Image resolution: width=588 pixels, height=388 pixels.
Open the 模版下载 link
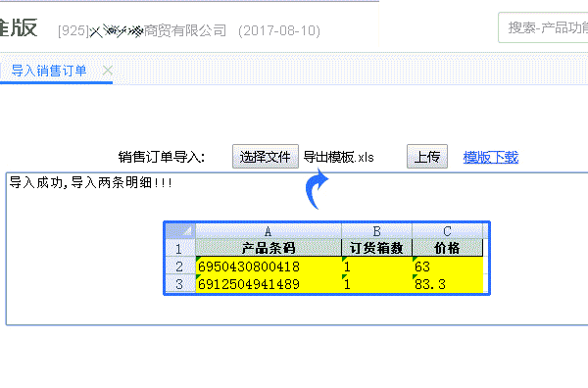[491, 157]
